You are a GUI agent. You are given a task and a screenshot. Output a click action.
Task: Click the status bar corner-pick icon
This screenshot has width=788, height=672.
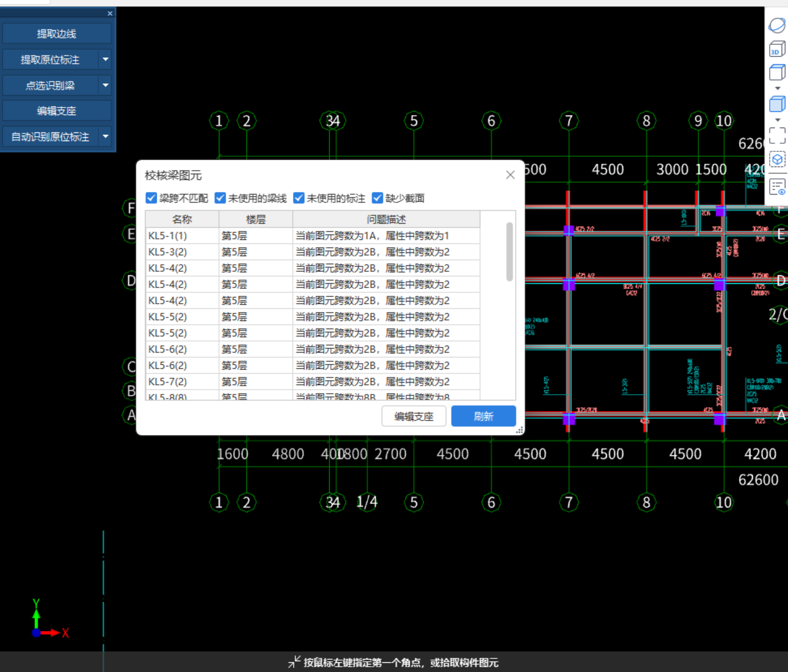coord(293,662)
